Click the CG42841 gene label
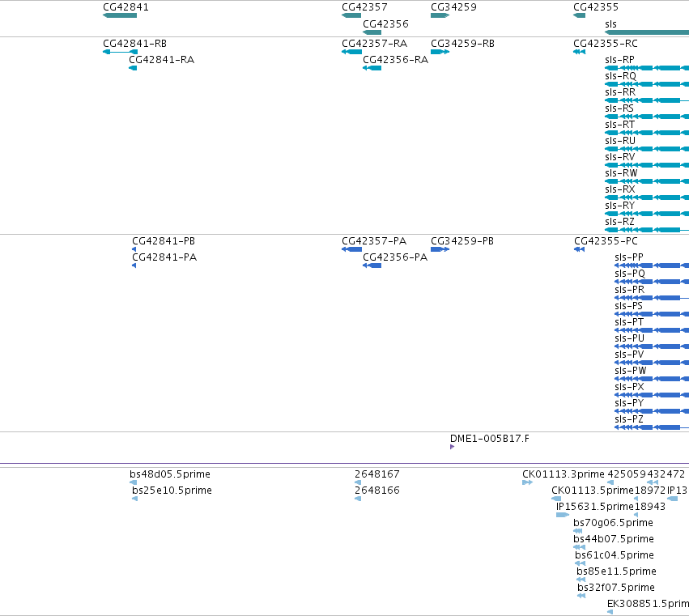Viewport: 689px width, 616px height. click(x=125, y=7)
